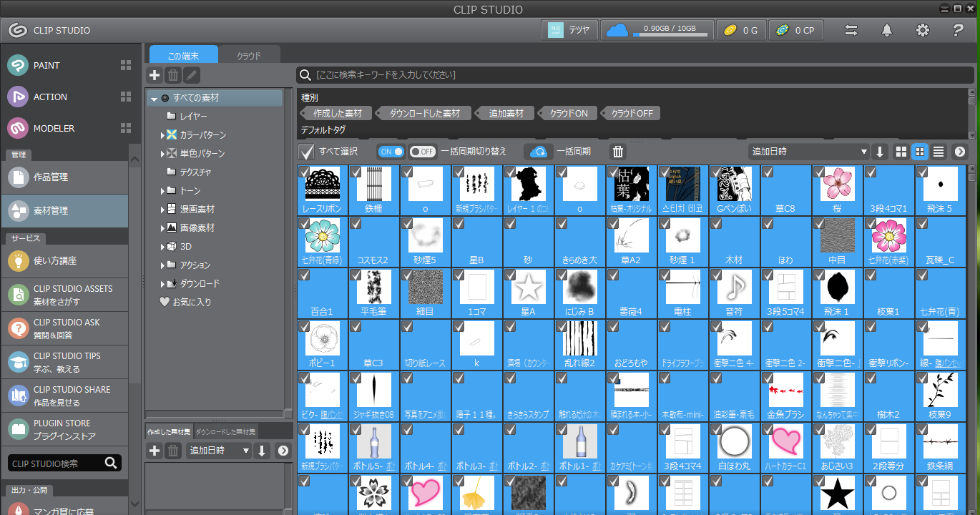Switch to the list view icon
Viewport: 980px width, 515px height.
coord(939,152)
